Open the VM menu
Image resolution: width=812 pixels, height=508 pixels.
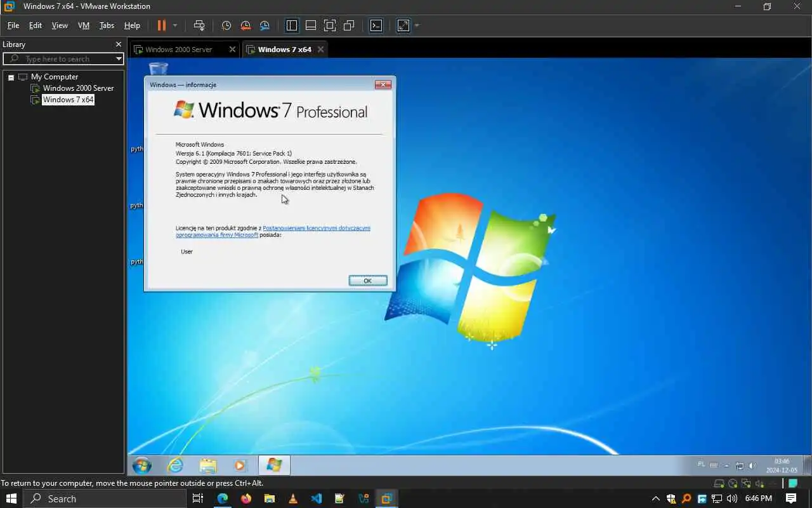[84, 25]
